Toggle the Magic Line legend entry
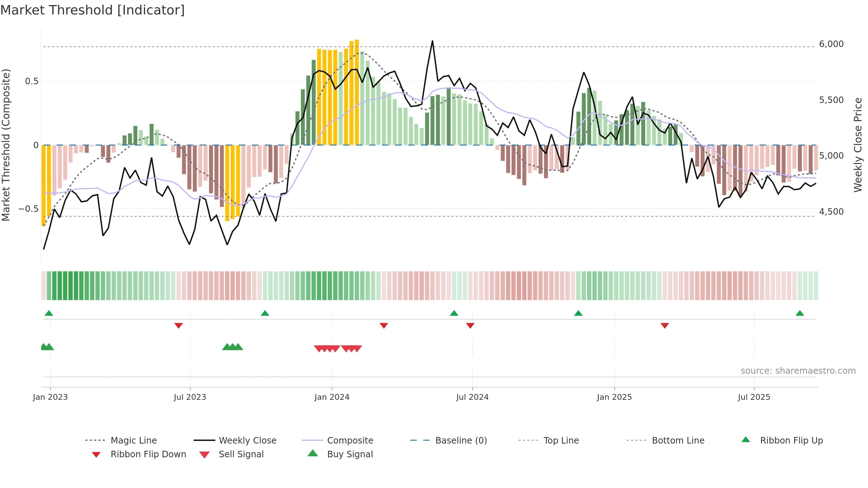The width and height of the screenshot is (868, 488). point(121,440)
